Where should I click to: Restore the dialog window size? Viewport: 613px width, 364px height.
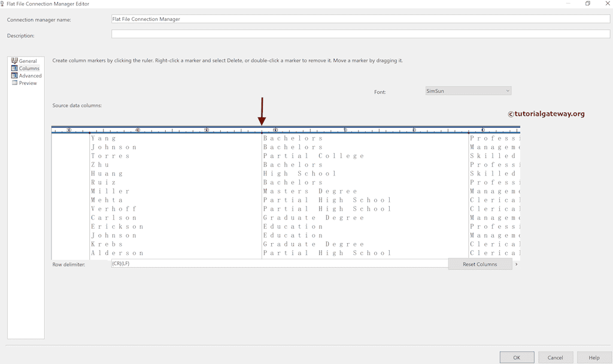point(588,4)
